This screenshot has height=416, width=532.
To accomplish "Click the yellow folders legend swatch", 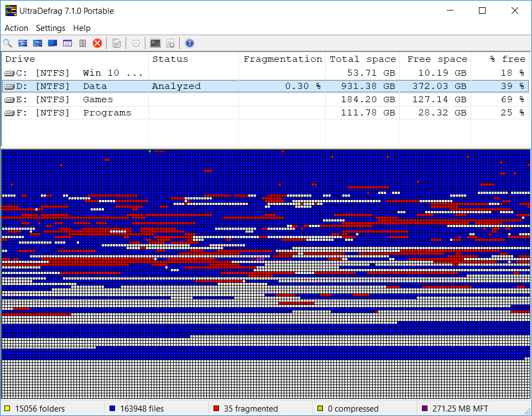I will click(7, 408).
